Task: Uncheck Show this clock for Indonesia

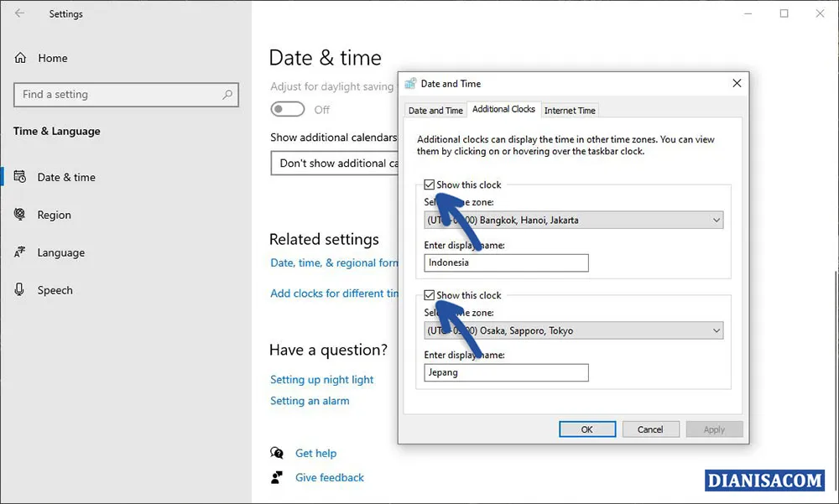Action: pos(430,184)
